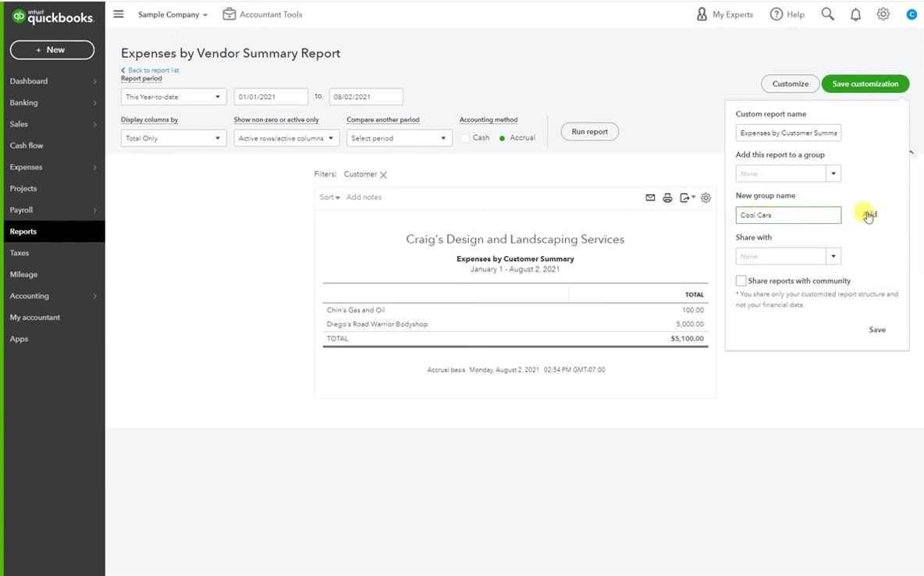
Task: Click Add next to new group name
Action: (x=870, y=215)
